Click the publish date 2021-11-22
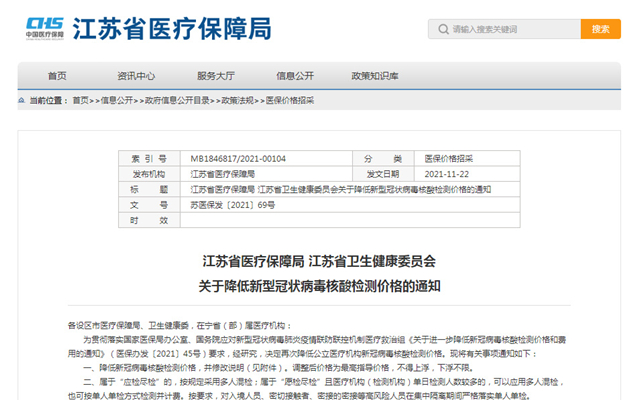Screen dimensions: 641x400 [x=449, y=173]
